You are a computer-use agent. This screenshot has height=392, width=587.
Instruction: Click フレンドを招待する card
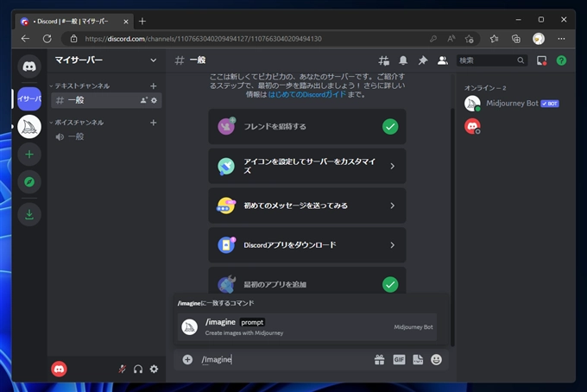pyautogui.click(x=307, y=127)
